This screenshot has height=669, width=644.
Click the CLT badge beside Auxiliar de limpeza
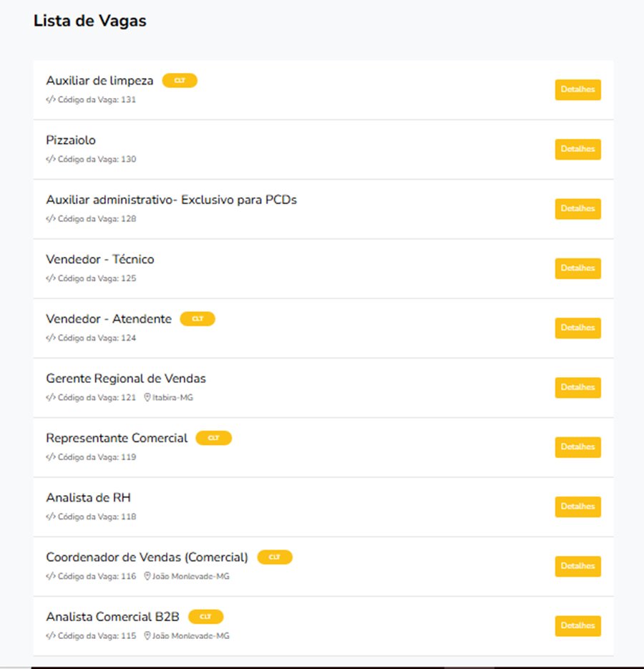180,81
